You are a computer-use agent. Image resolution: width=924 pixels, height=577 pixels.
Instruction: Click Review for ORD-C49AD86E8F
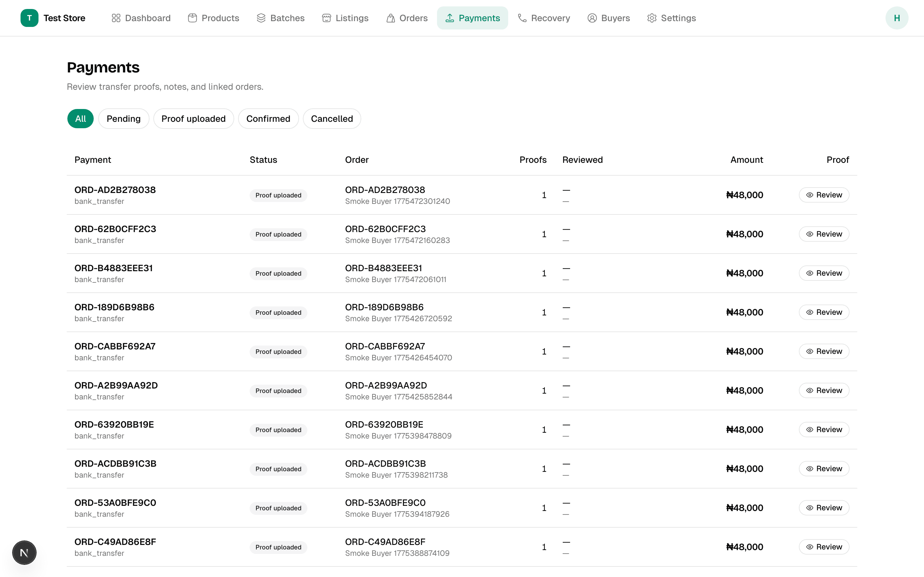click(x=824, y=547)
